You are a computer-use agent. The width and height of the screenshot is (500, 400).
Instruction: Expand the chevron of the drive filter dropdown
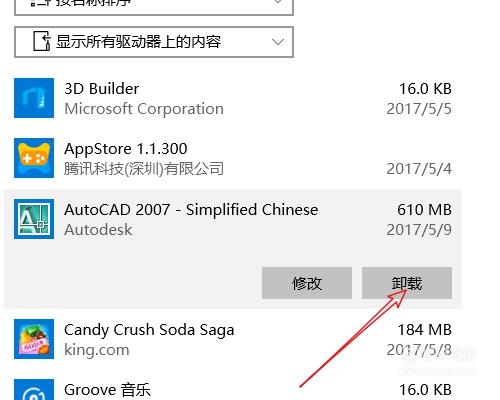point(278,42)
